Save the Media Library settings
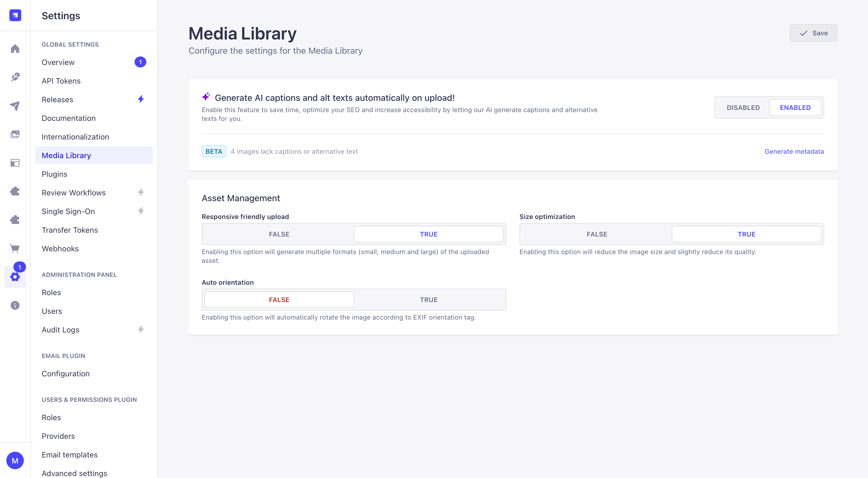Image resolution: width=868 pixels, height=478 pixels. [813, 33]
